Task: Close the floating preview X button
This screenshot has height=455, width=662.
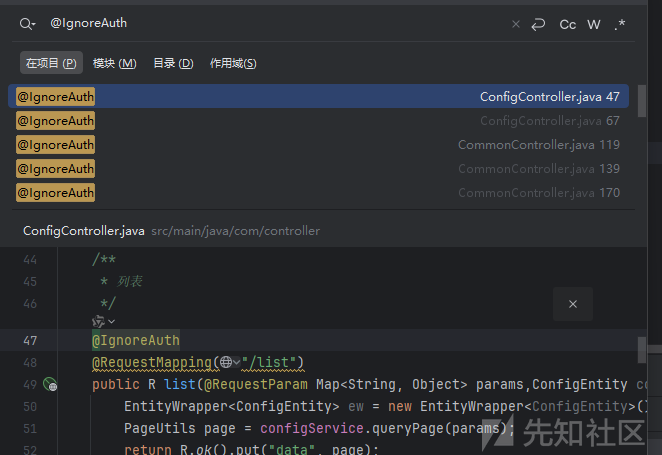Action: (573, 304)
